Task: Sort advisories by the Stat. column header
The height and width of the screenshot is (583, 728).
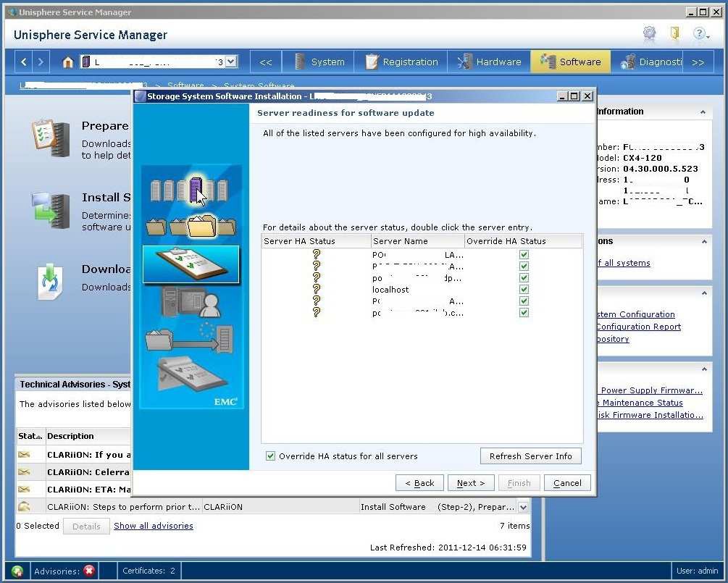Action: [30, 436]
